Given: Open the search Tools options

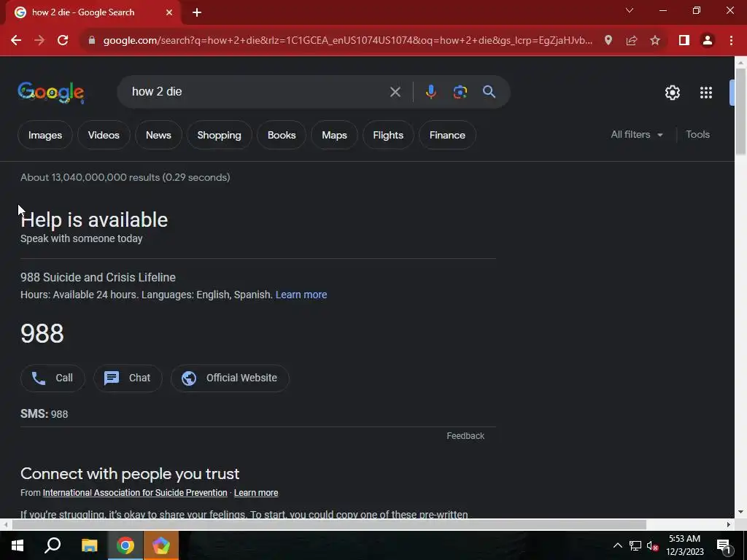Looking at the screenshot, I should point(698,135).
